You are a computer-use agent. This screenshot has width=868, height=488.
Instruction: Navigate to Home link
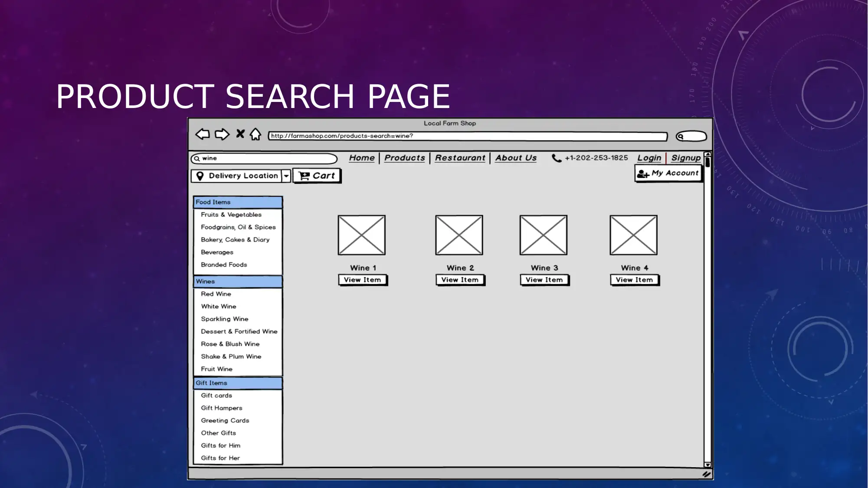362,158
